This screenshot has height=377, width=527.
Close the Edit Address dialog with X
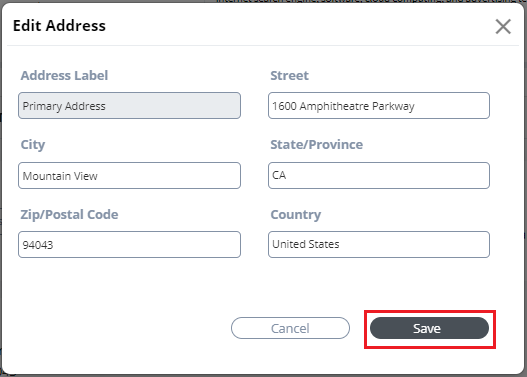coord(503,27)
